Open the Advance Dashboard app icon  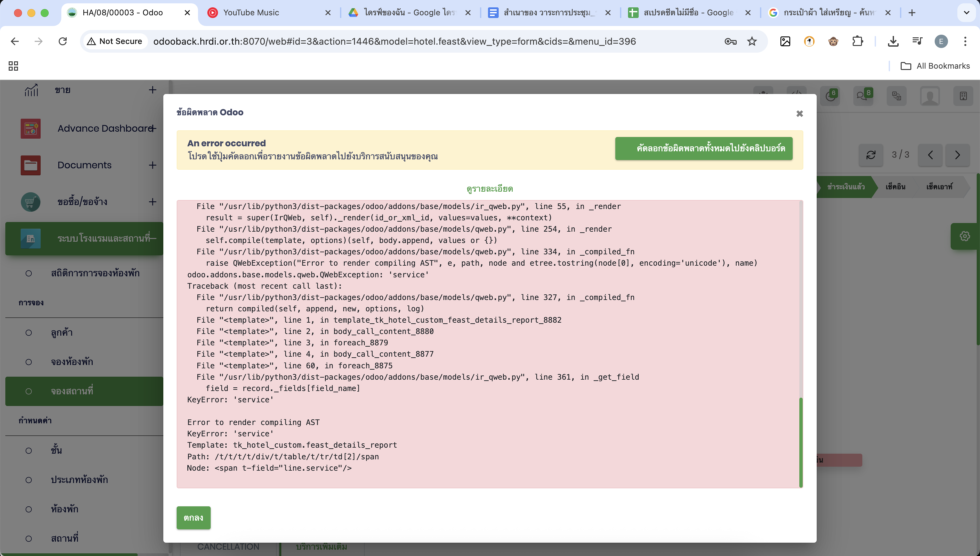coord(31,129)
